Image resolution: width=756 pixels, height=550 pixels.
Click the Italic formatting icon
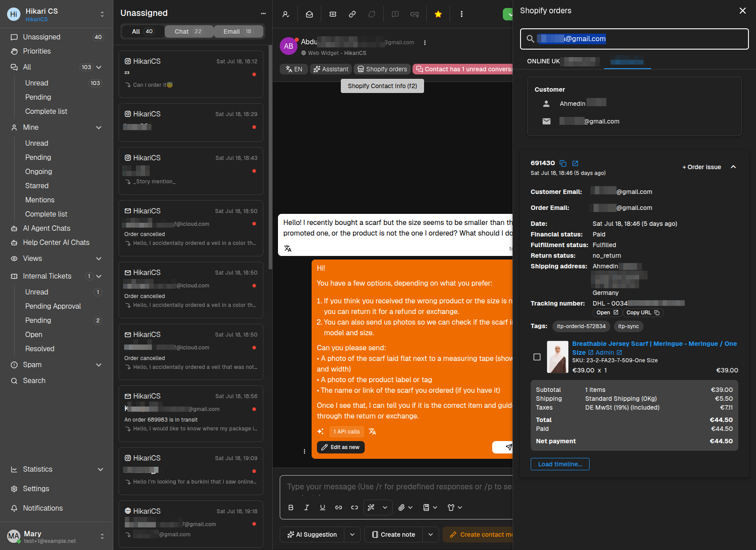click(x=307, y=507)
